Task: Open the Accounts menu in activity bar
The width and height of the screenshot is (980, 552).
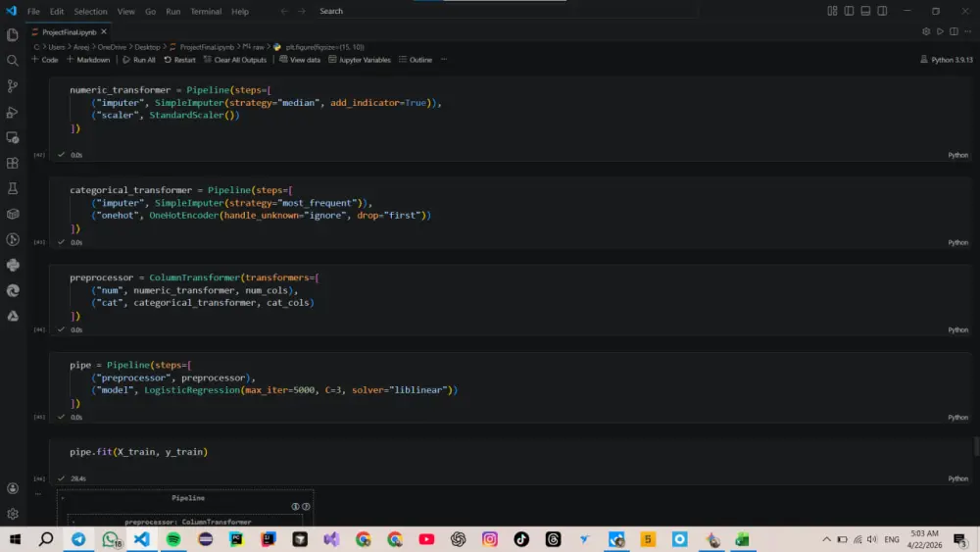Action: tap(13, 488)
